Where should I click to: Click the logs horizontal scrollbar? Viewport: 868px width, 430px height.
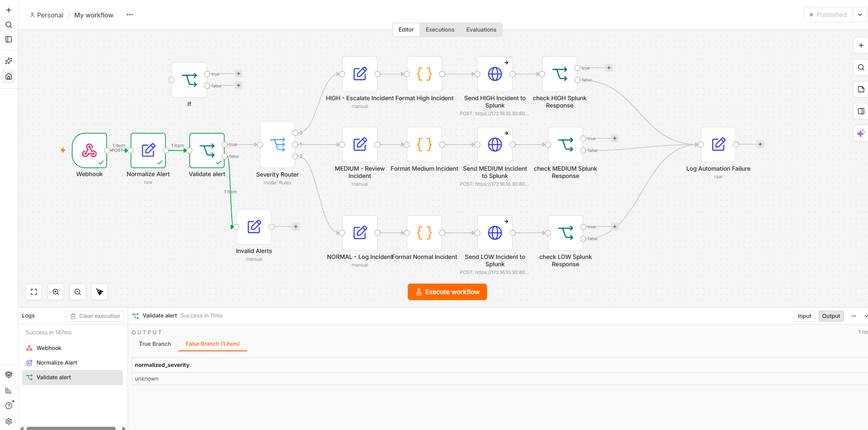click(x=71, y=428)
